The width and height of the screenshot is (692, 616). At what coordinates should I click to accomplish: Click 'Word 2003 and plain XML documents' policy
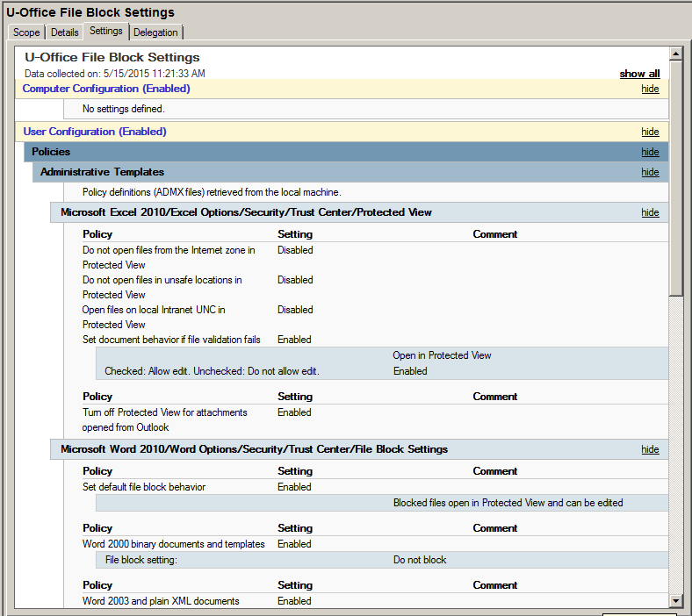coord(161,601)
